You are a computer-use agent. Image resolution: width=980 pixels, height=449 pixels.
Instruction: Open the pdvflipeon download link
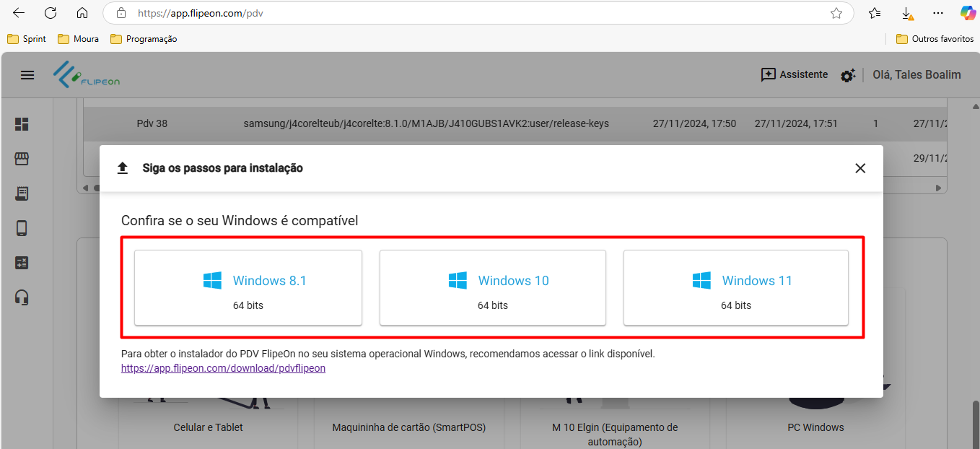(223, 368)
